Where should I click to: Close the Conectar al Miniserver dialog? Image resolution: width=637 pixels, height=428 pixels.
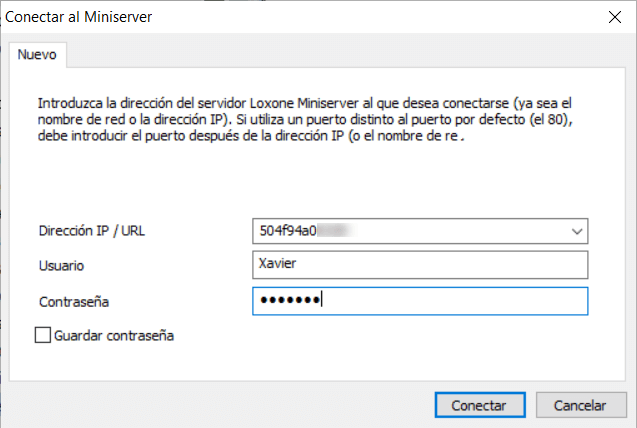(x=613, y=17)
